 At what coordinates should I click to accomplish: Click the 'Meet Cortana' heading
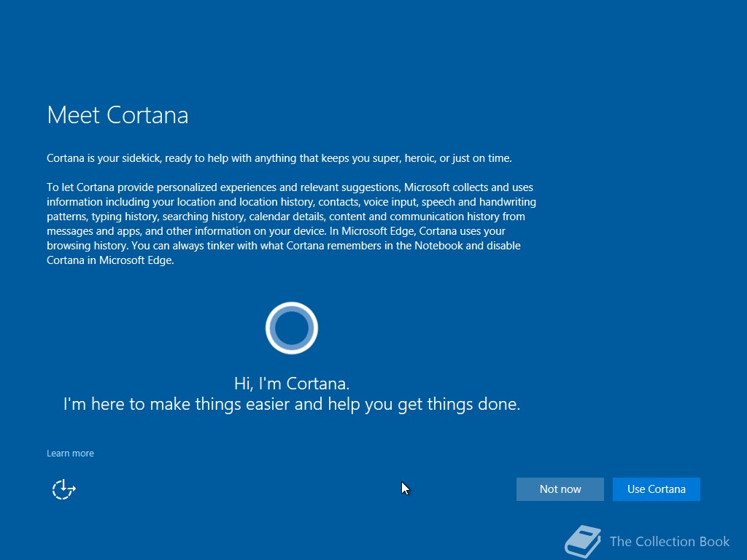click(x=117, y=115)
